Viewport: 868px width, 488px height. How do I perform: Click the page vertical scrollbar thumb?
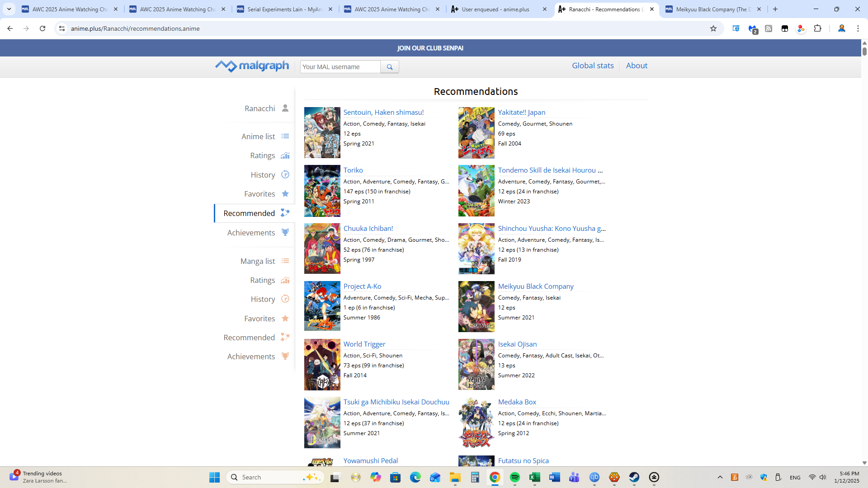point(864,51)
